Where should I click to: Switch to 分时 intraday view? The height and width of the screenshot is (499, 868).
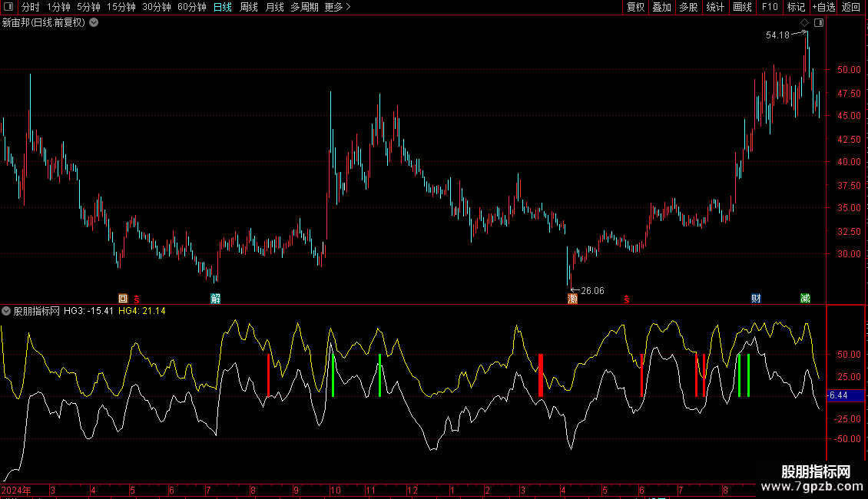pos(31,7)
